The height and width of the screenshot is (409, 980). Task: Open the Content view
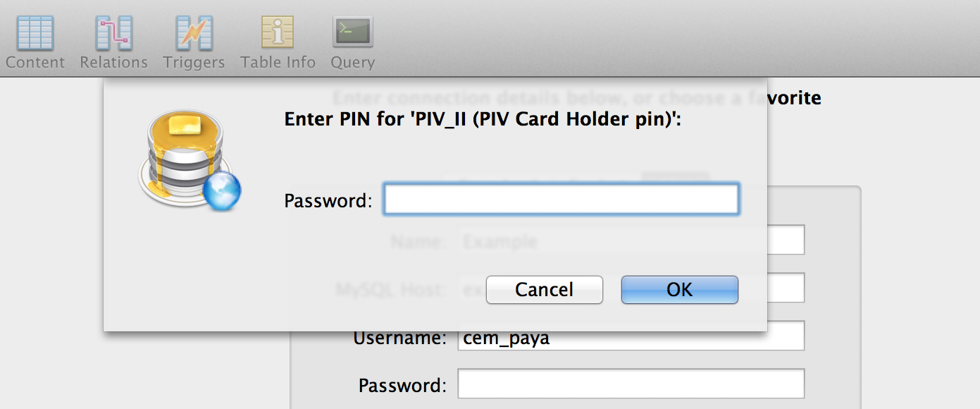click(x=35, y=42)
